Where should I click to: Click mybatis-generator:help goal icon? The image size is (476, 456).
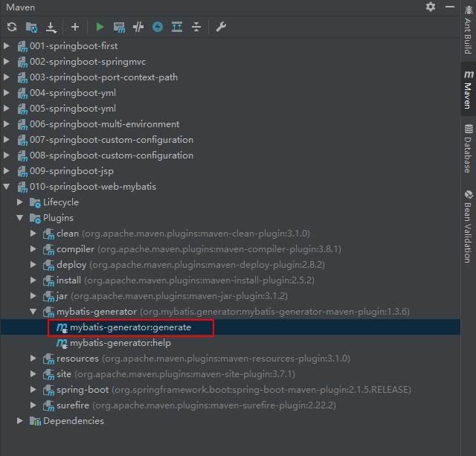click(x=62, y=344)
